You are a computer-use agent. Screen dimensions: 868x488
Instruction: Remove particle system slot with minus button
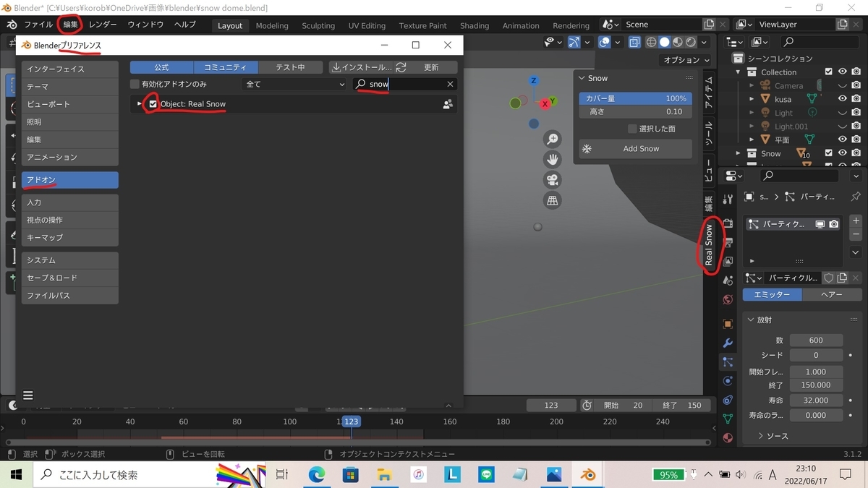(856, 235)
